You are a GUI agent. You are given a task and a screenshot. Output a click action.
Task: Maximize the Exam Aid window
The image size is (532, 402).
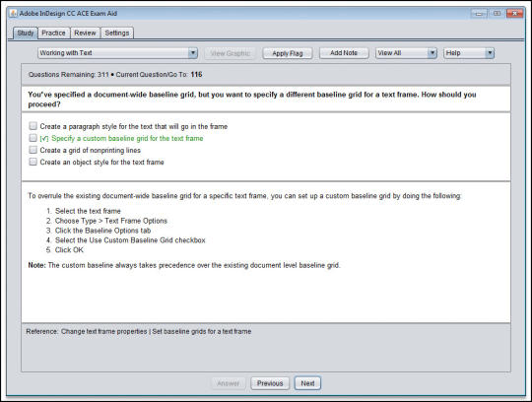point(497,14)
